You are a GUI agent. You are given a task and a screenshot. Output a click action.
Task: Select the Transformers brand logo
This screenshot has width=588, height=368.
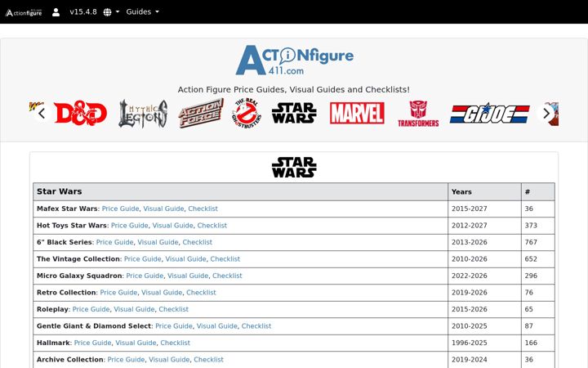(x=418, y=114)
